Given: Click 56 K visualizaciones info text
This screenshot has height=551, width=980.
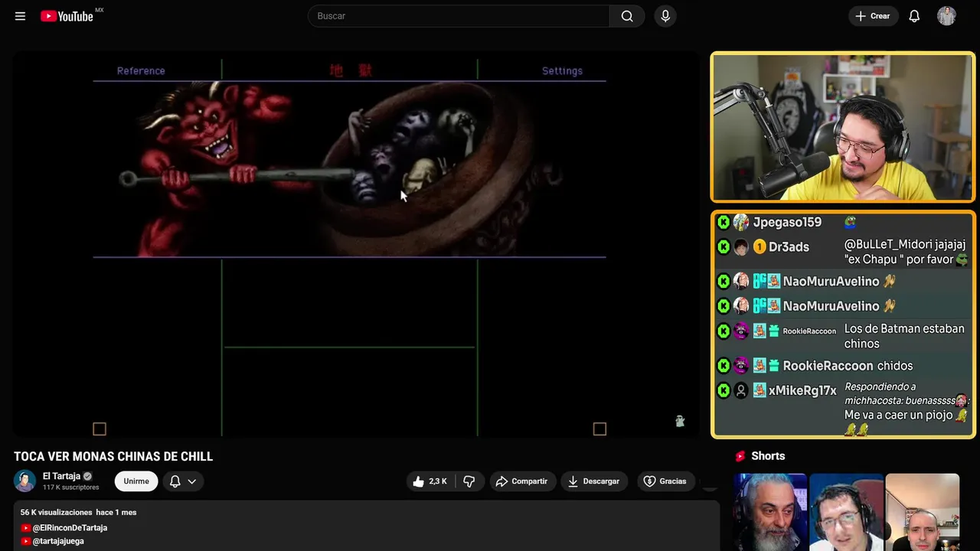Looking at the screenshot, I should 78,512.
